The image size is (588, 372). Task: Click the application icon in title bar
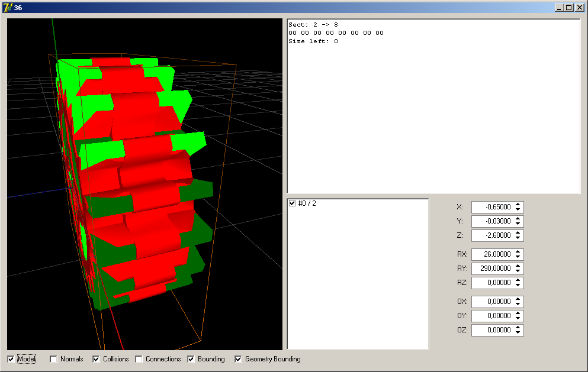[x=8, y=8]
